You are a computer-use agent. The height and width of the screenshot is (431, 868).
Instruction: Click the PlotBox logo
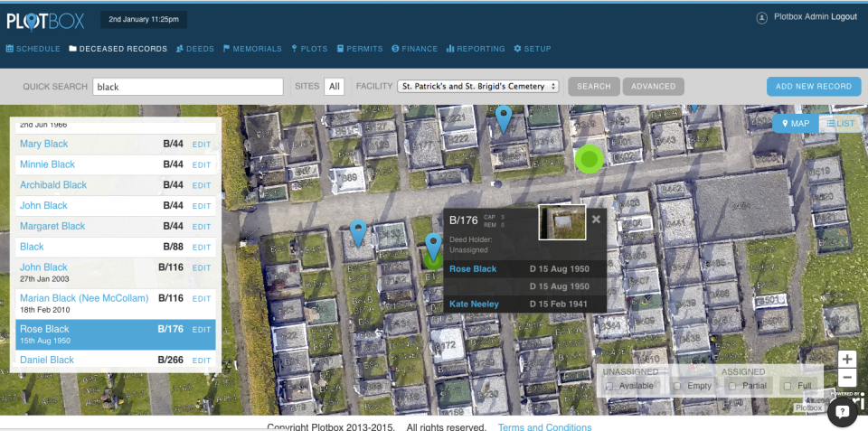click(x=45, y=21)
